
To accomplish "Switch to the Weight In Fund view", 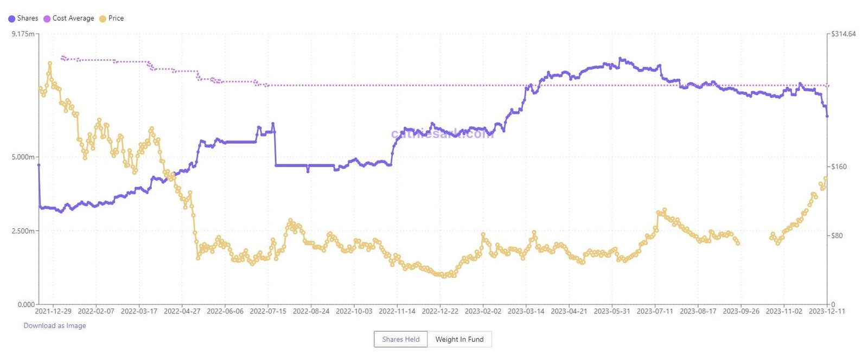I will (459, 339).
